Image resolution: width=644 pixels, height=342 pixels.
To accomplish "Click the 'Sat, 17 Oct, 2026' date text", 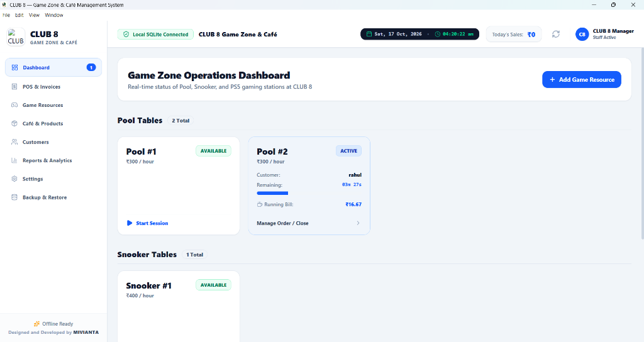I will pos(398,34).
